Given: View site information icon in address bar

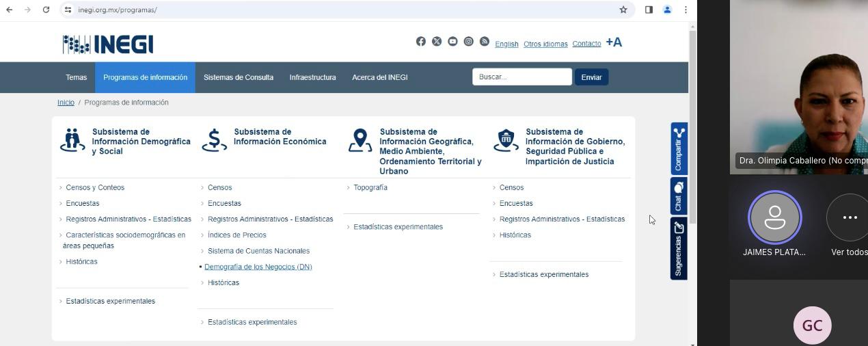Looking at the screenshot, I should 68,10.
